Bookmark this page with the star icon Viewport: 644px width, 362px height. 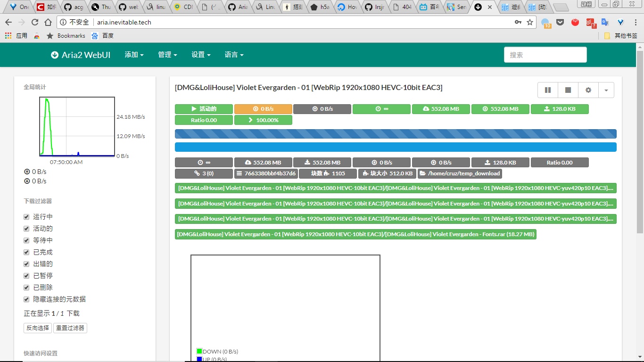[x=530, y=22]
